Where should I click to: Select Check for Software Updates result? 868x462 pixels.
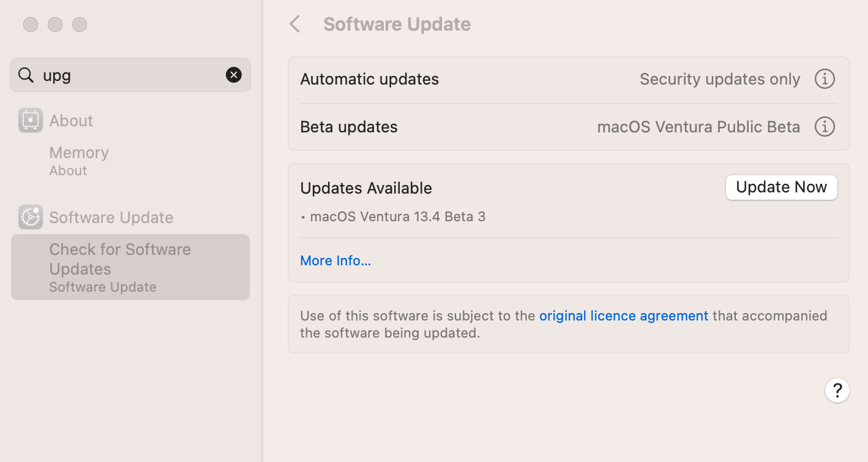click(x=130, y=267)
